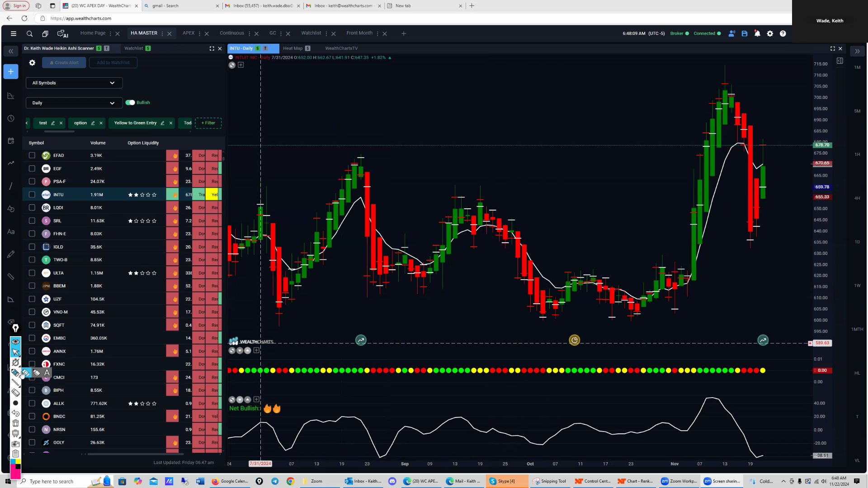This screenshot has height=488, width=868.
Task: Maximize the chart panel
Action: click(832, 48)
